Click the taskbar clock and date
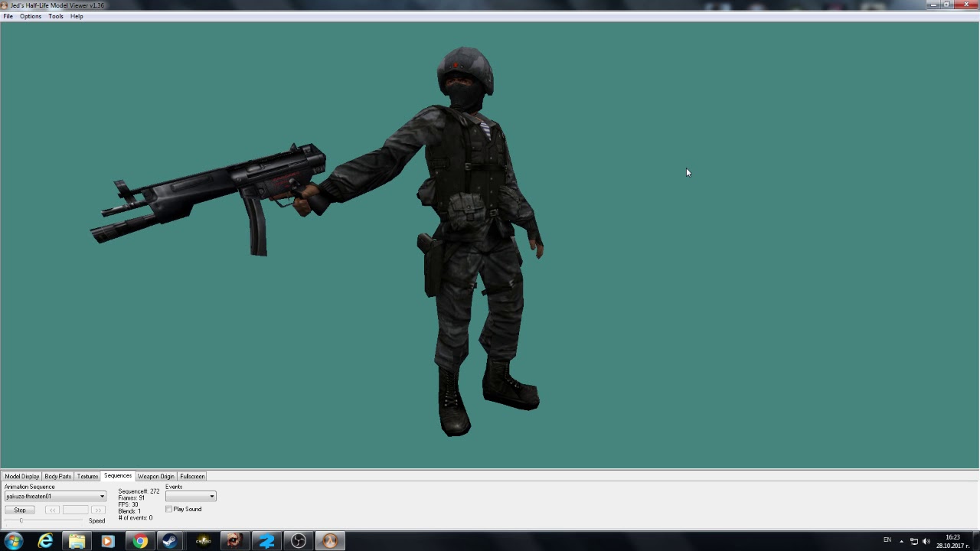The height and width of the screenshot is (551, 980). [952, 541]
